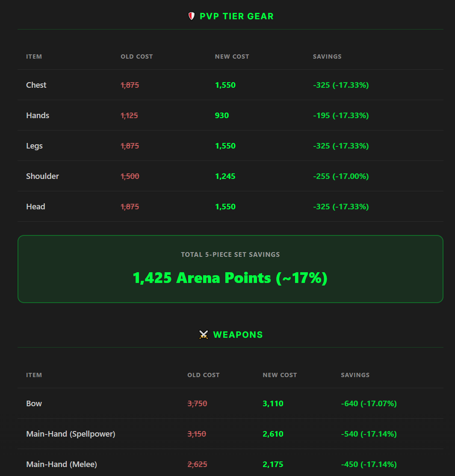Click the 1,425 Arena Points total

tap(230, 278)
